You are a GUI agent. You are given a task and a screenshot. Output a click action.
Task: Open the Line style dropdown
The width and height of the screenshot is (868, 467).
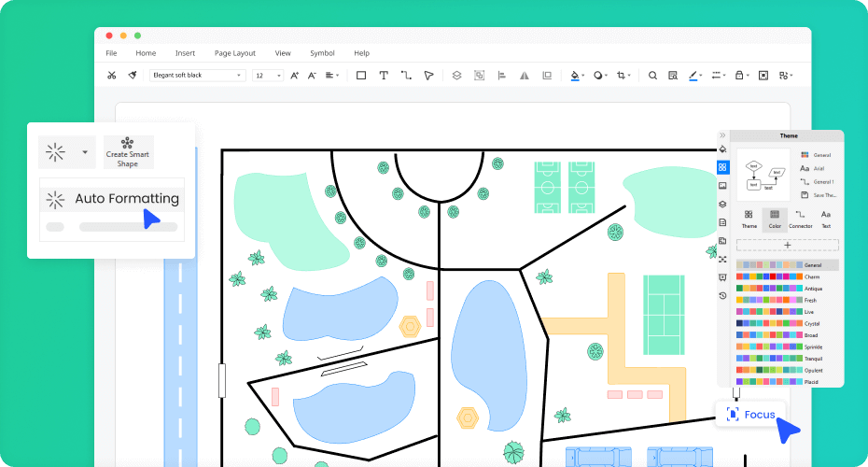[719, 76]
